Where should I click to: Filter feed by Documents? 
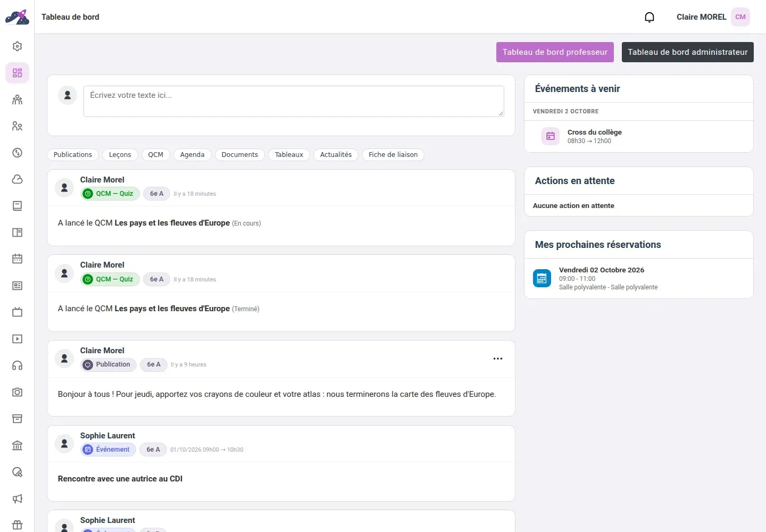[x=240, y=155]
